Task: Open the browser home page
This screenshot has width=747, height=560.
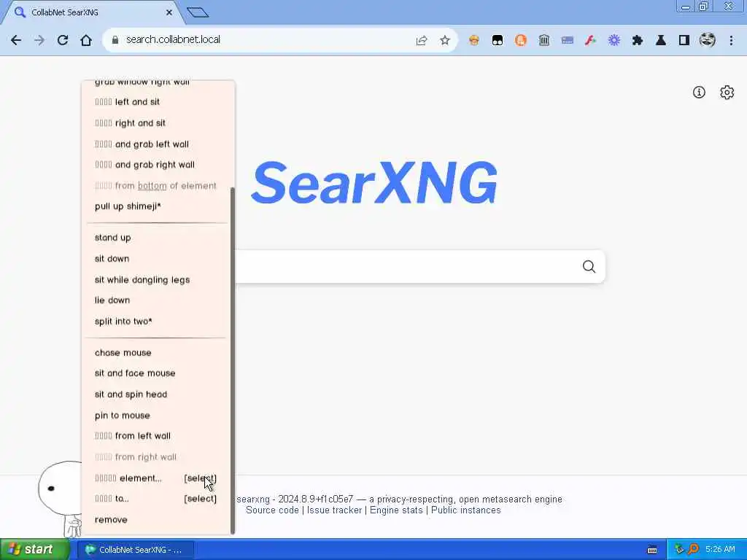Action: point(86,41)
